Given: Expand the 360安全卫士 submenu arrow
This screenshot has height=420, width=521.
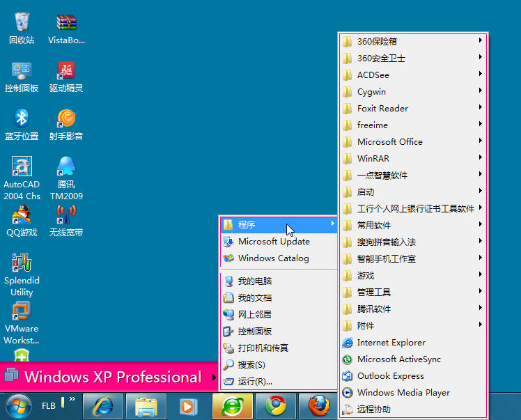Looking at the screenshot, I should point(481,57).
